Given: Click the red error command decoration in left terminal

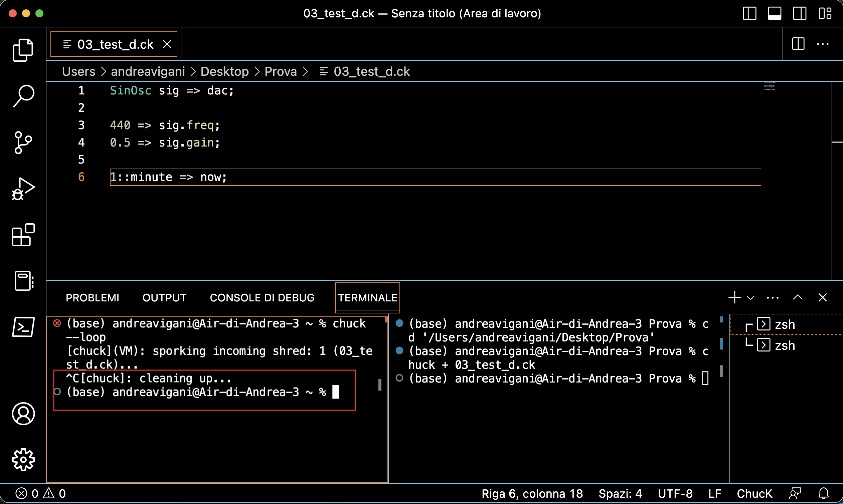Looking at the screenshot, I should (x=57, y=323).
